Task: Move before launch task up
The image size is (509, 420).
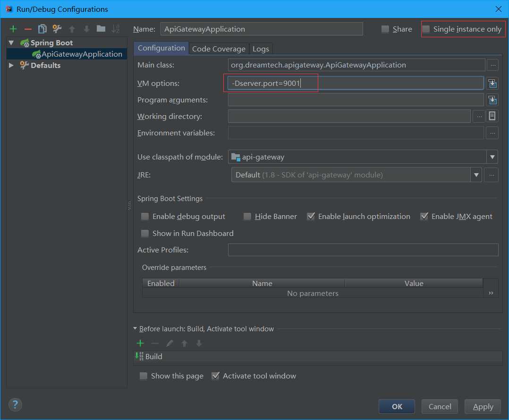Action: (x=184, y=343)
